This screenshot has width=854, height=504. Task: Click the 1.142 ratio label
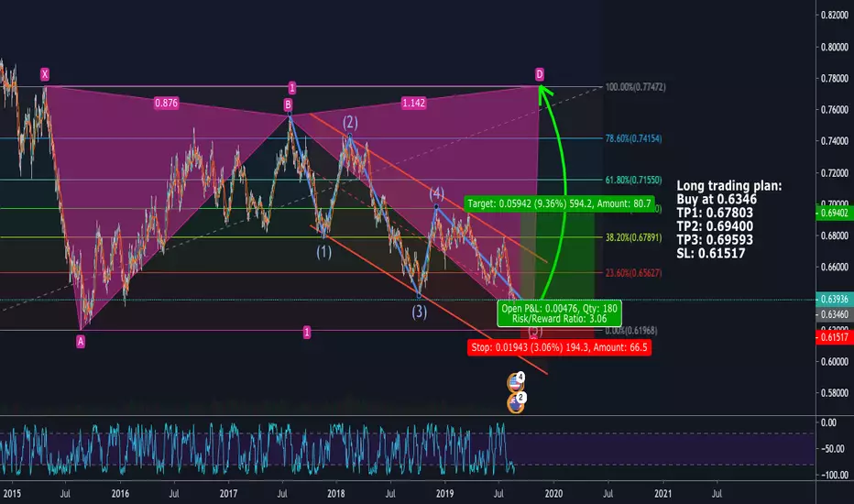pos(413,103)
